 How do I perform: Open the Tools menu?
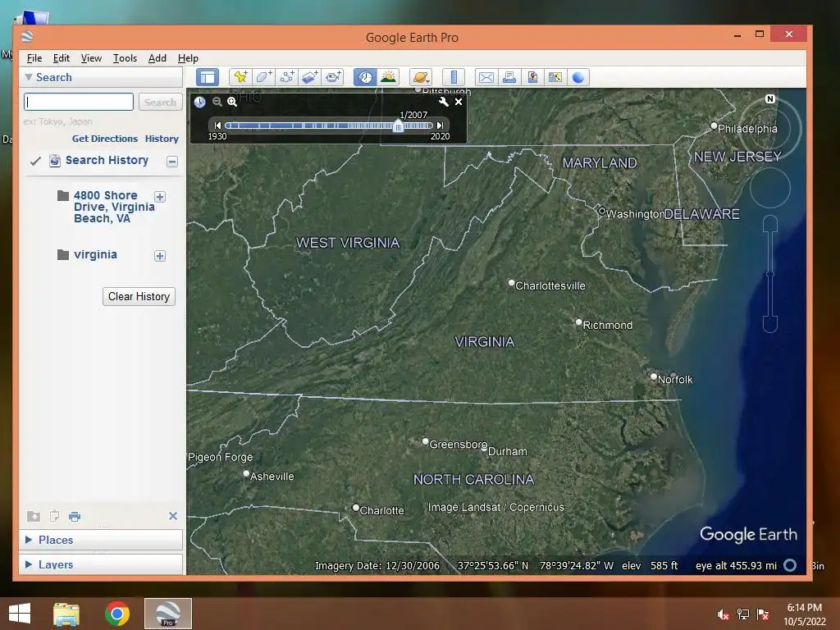tap(125, 58)
